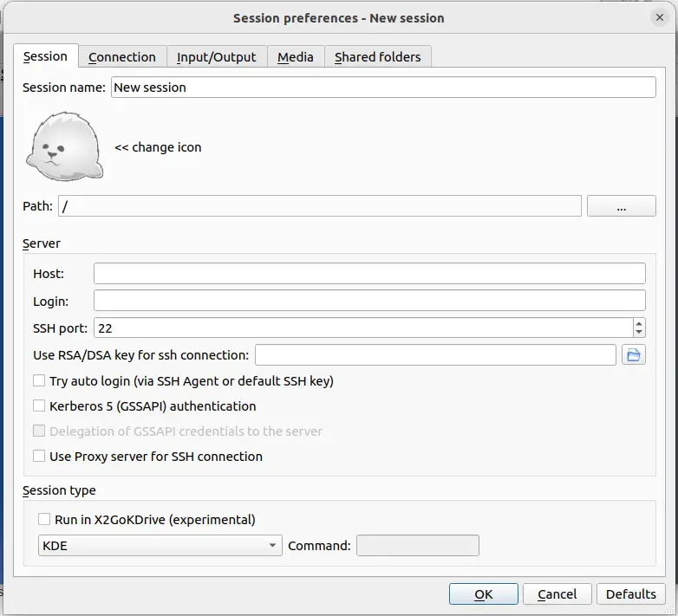Click Cancel to discard session changes

tap(557, 594)
